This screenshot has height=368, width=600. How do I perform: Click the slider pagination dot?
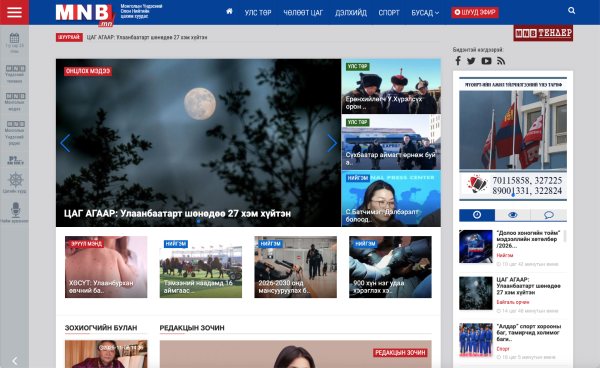click(x=198, y=221)
